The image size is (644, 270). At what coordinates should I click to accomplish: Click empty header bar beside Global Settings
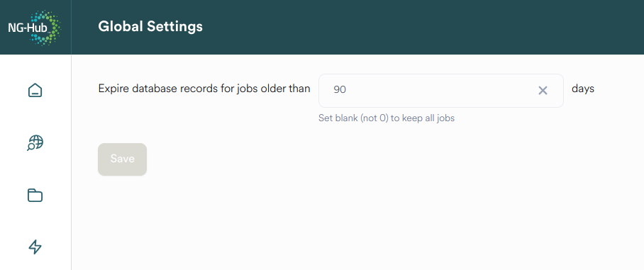click(411, 27)
